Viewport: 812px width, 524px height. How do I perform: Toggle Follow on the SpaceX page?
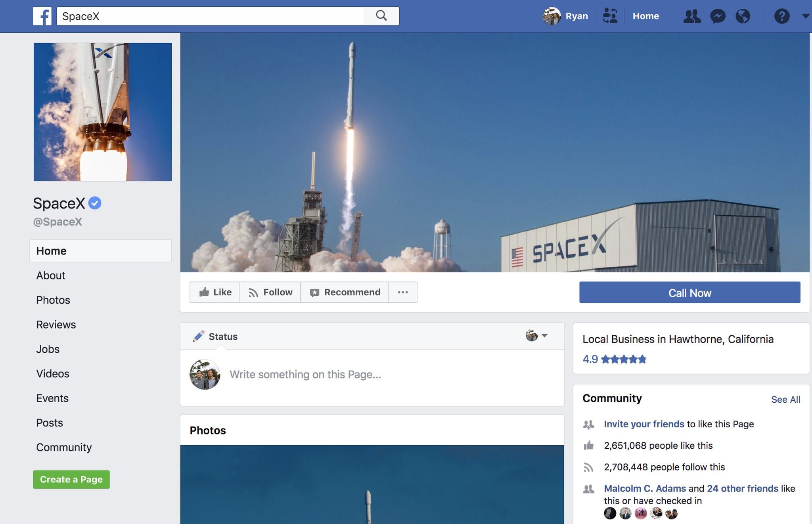[x=270, y=293]
